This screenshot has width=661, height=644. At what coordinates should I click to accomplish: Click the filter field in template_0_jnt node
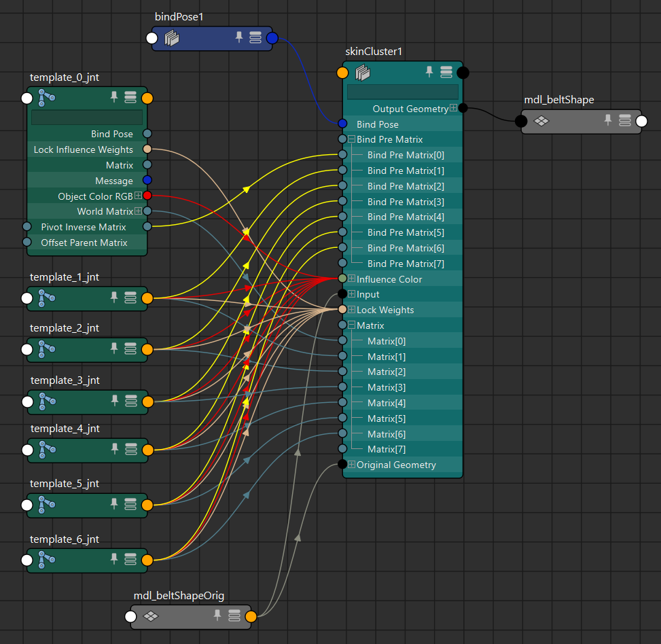[x=87, y=117]
